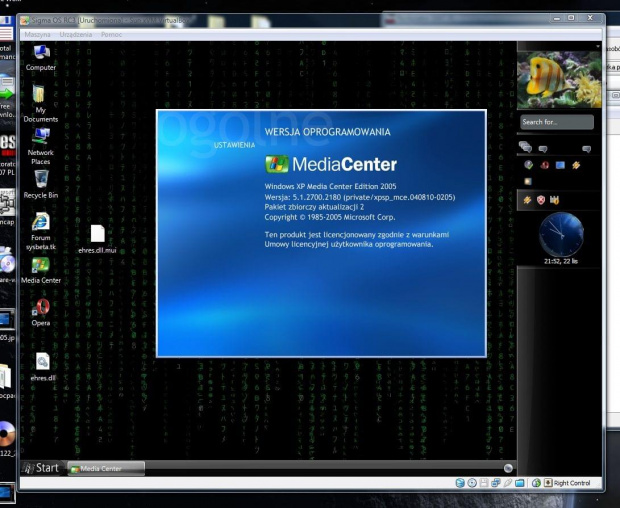Click the small glowing square sidebar icon
The height and width of the screenshot is (508, 620).
click(x=528, y=181)
